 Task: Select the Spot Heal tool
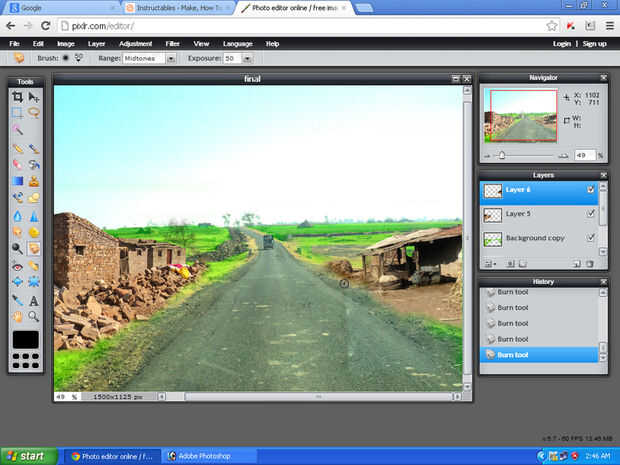pos(34,267)
